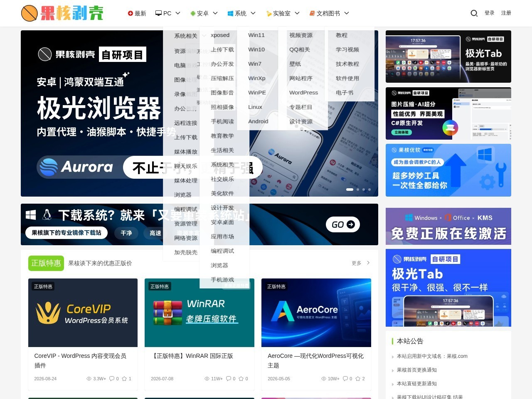Open the WinRAR 正版特惠 thumbnail
The width and height of the screenshot is (532, 399).
199,313
